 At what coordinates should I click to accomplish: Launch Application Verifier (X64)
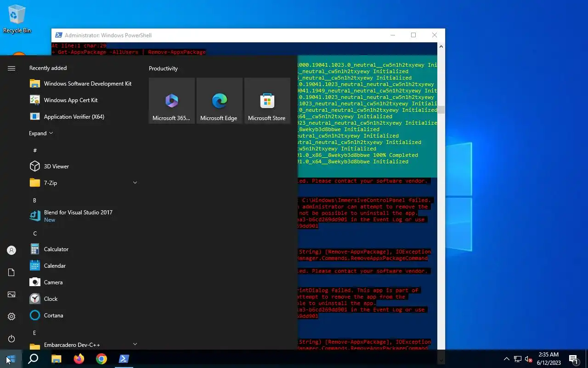point(83,116)
